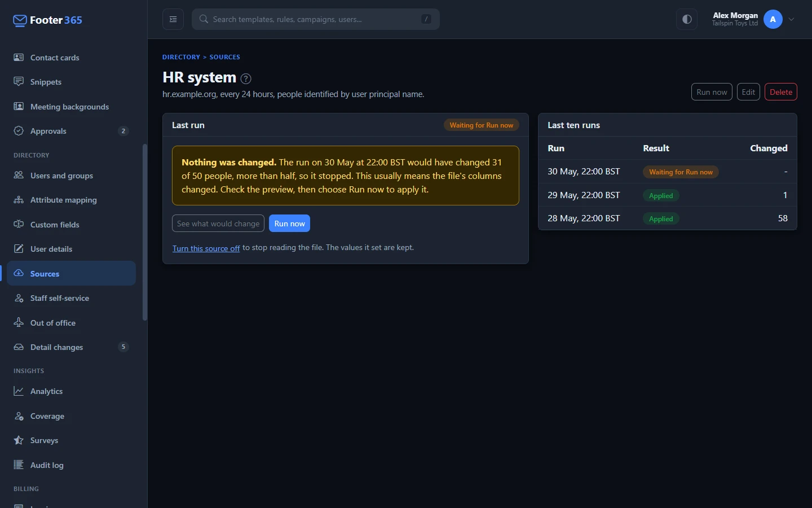Open Surveys page
The image size is (812, 508).
tap(71, 440)
